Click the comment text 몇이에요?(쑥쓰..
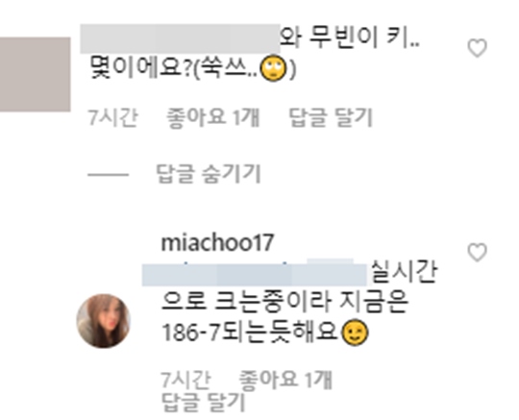Screen dimensions: 519x420 coord(173,69)
